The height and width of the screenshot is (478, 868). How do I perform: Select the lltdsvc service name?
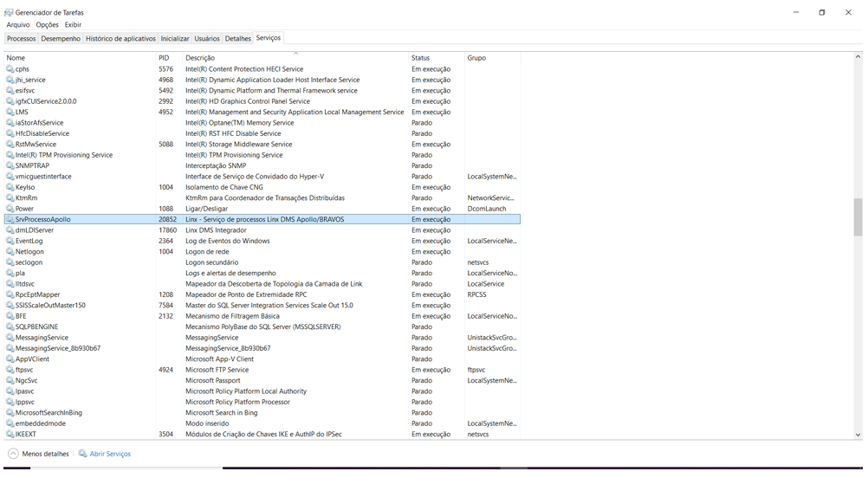click(25, 284)
